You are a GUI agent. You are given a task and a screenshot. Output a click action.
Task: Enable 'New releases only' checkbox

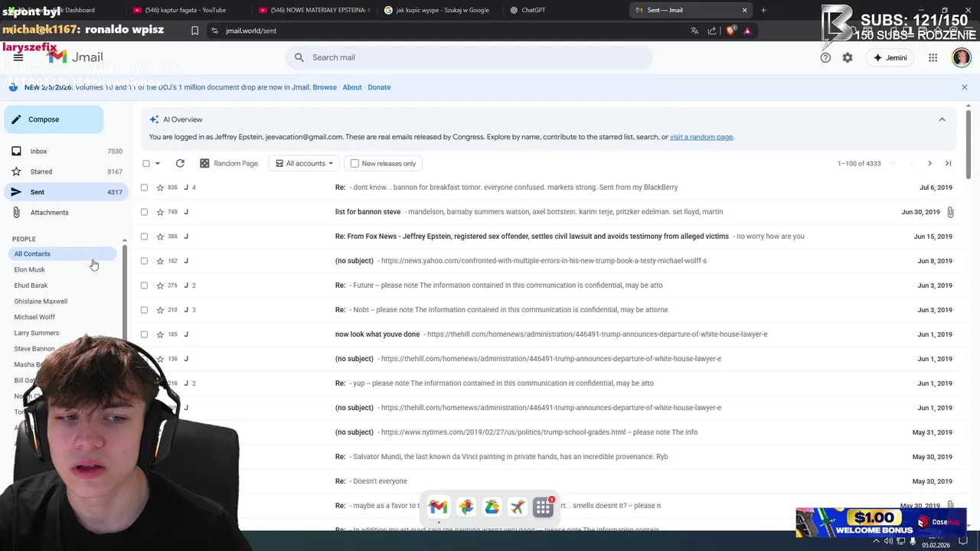tap(354, 163)
